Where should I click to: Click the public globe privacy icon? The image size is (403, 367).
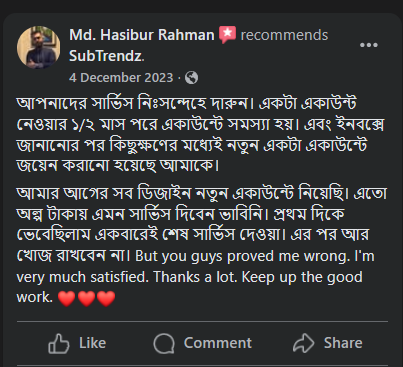tap(191, 78)
